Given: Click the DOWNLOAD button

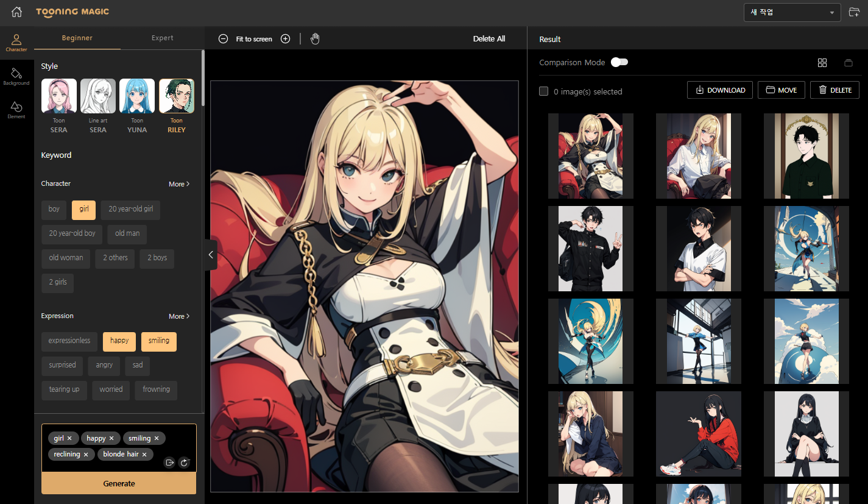Looking at the screenshot, I should click(x=720, y=90).
